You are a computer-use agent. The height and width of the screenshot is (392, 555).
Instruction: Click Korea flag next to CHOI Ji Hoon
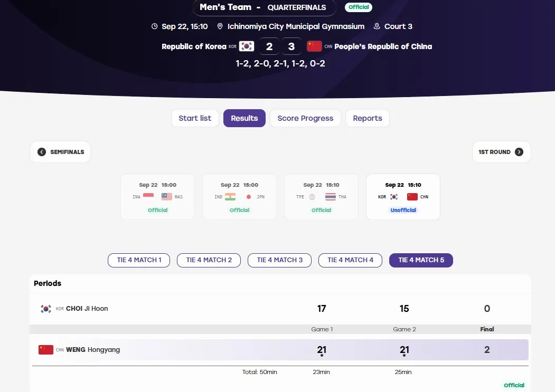(x=45, y=309)
